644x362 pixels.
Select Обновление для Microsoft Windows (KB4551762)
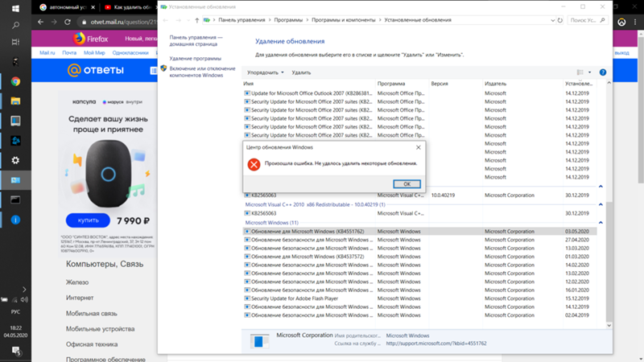point(419,232)
